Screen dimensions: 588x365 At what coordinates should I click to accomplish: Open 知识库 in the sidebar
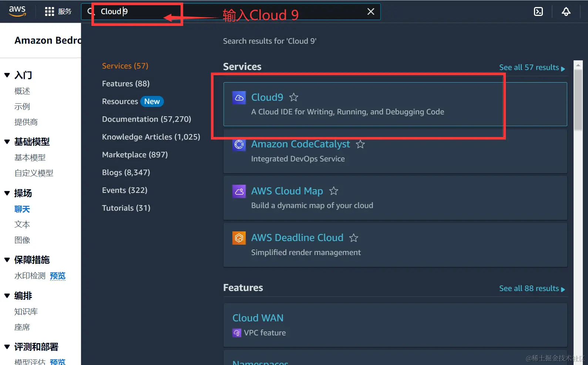[x=26, y=312]
